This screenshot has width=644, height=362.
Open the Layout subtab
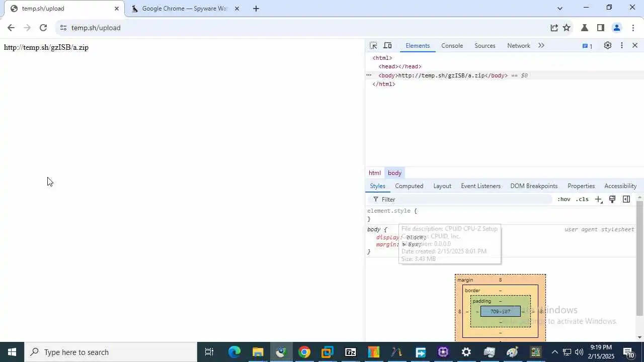442,186
